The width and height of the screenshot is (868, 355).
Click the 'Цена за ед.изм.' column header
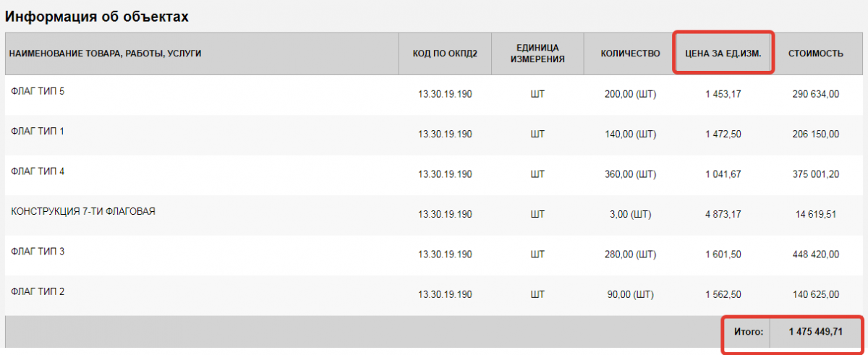tap(726, 54)
